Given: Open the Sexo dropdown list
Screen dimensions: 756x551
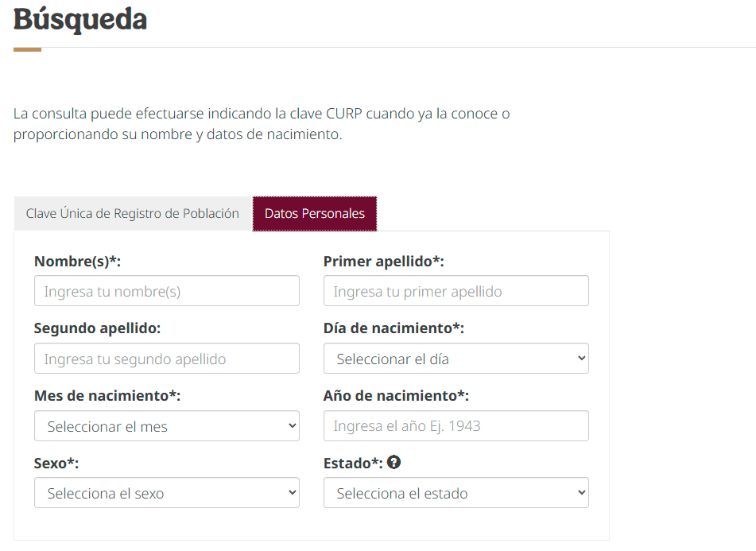Looking at the screenshot, I should (167, 493).
